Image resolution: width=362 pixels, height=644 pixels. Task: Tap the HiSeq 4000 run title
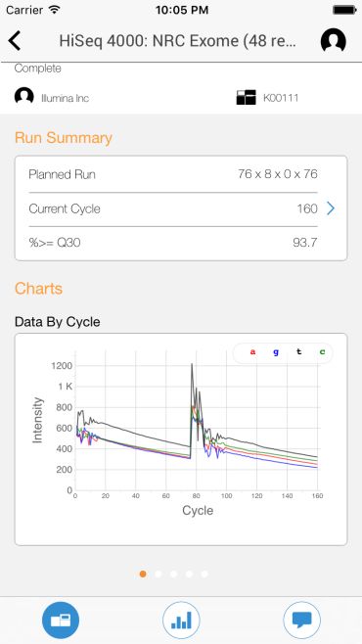(x=178, y=41)
